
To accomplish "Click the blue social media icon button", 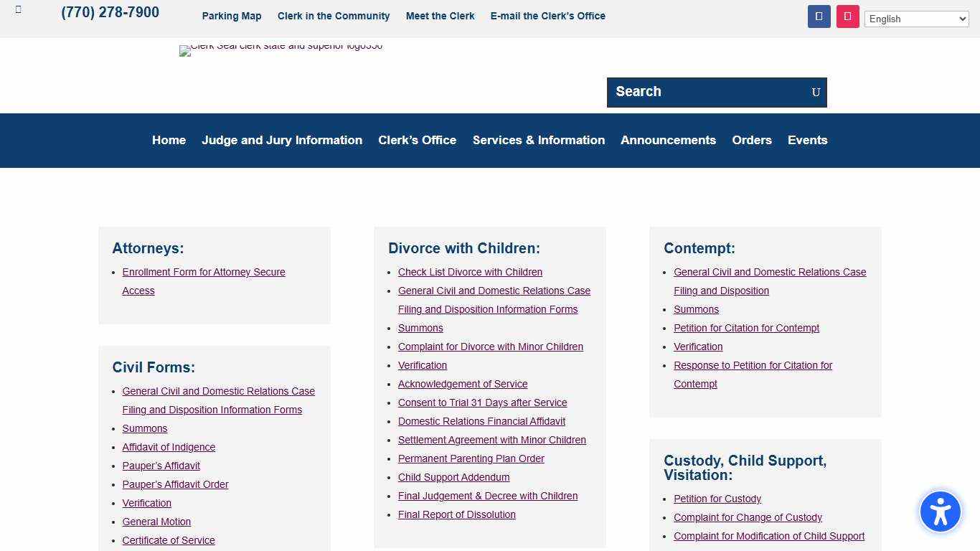I will tap(819, 17).
